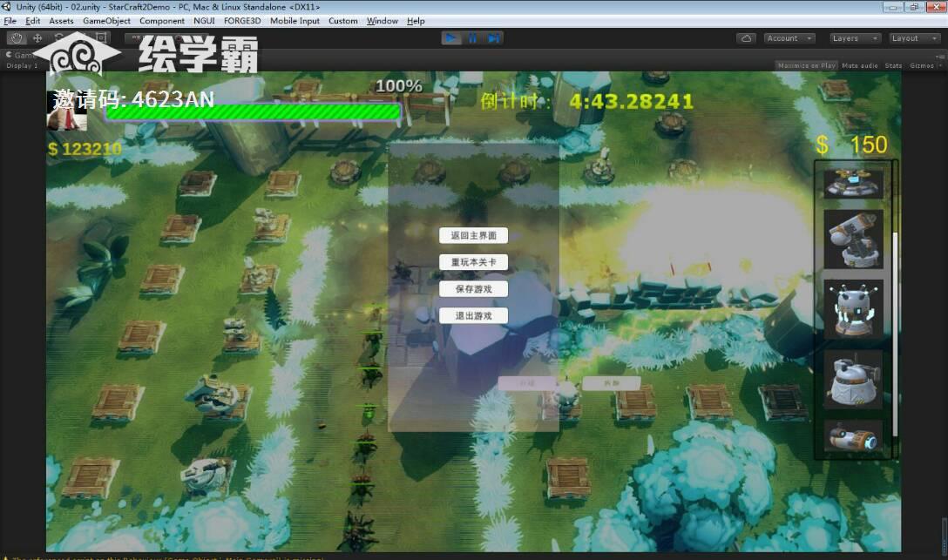Click the 倒计时 countdown label
This screenshot has width=948, height=560.
coord(516,101)
